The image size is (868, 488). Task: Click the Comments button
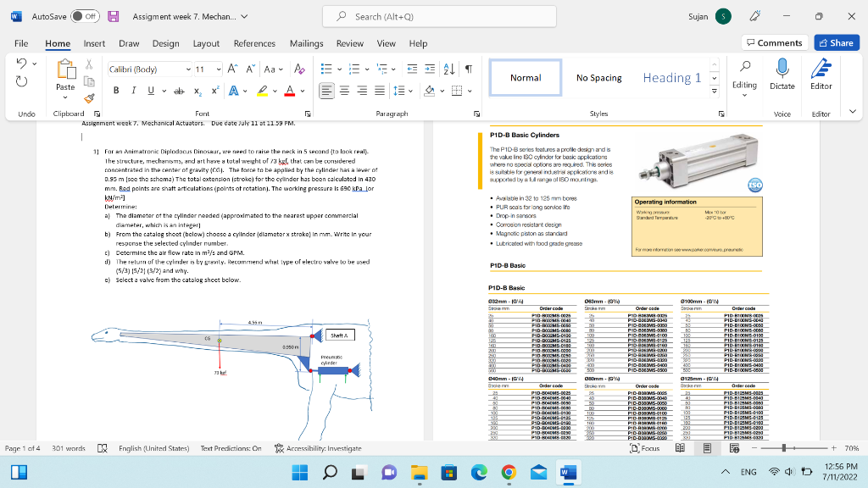point(775,42)
